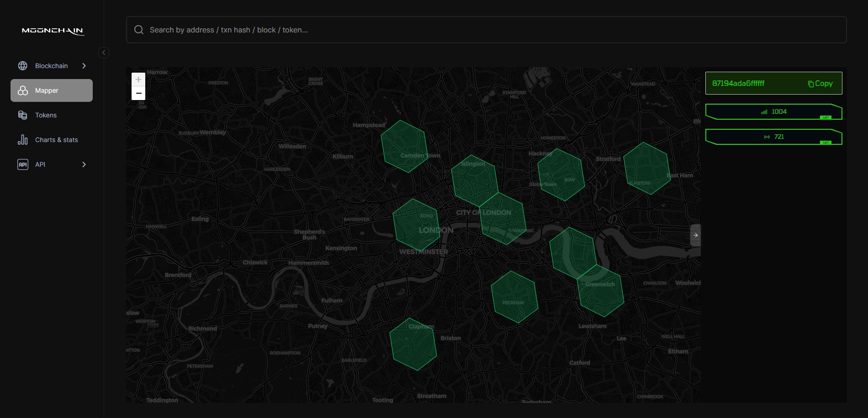Focus the address search field
Viewport: 868px width, 418px height.
493,30
